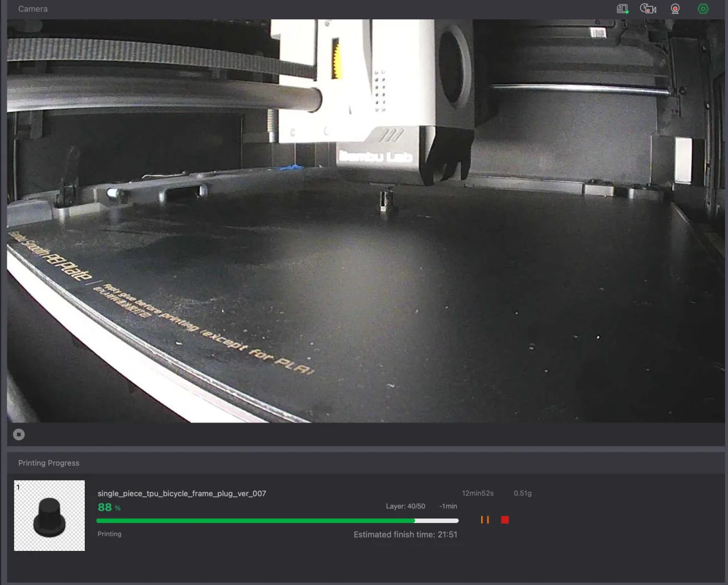Click the live camera video feed
This screenshot has height=585, width=728.
point(366,221)
